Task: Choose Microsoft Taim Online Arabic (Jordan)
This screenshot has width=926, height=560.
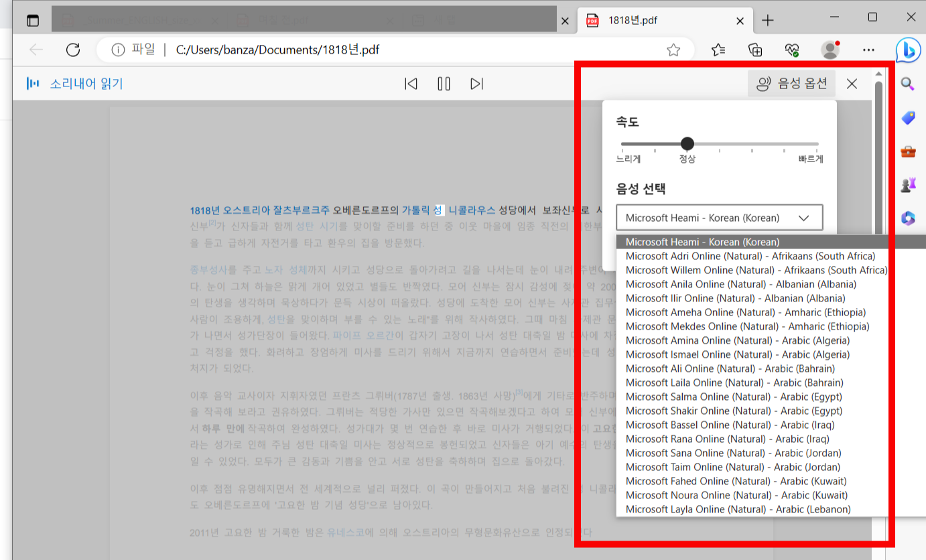Action: pyautogui.click(x=771, y=467)
